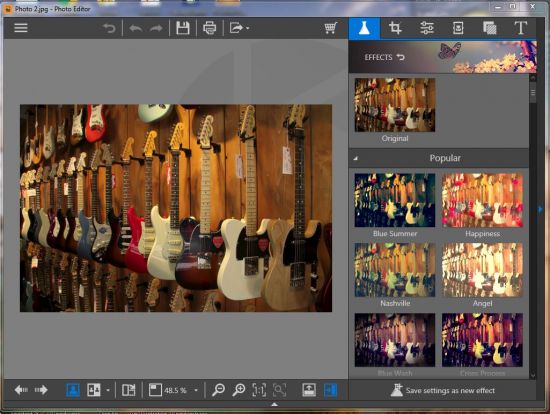Open the Text tool tab
This screenshot has width=550, height=414.
tap(521, 28)
